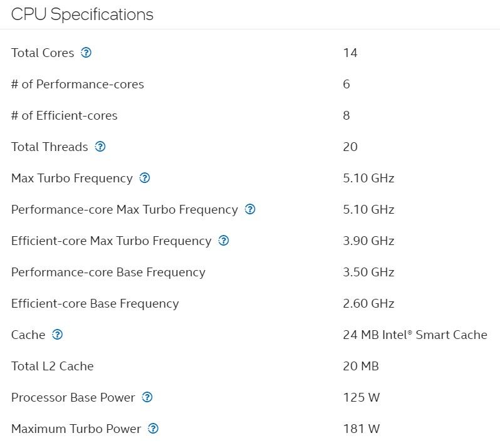Click the # of Efficient-cores label
This screenshot has width=500, height=448.
click(x=65, y=115)
